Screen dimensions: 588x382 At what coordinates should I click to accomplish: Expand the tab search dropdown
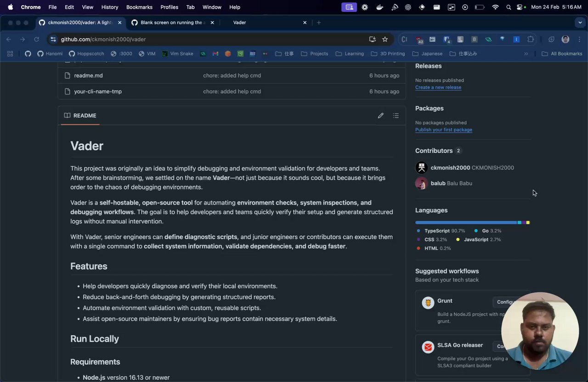tap(580, 23)
